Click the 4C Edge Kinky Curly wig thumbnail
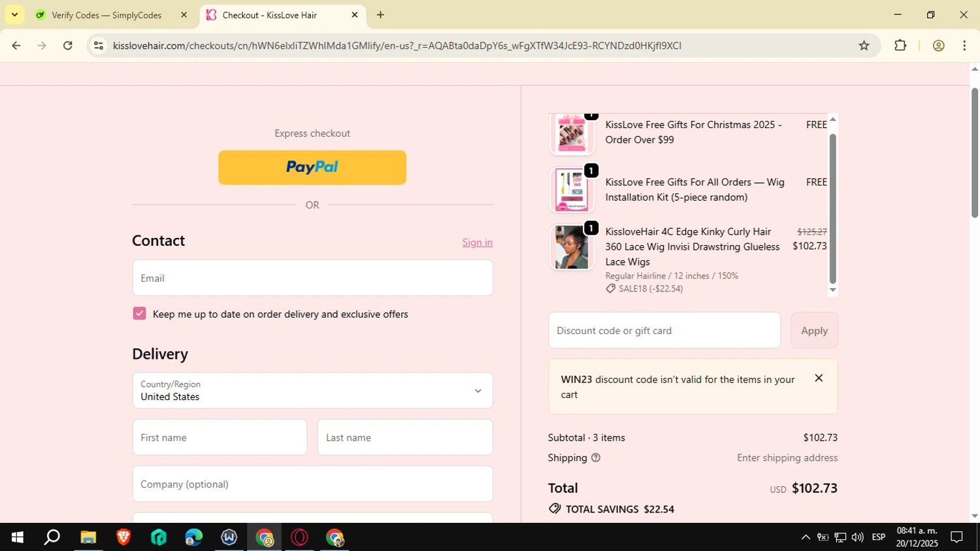Screen dimensions: 980x551 (572, 247)
